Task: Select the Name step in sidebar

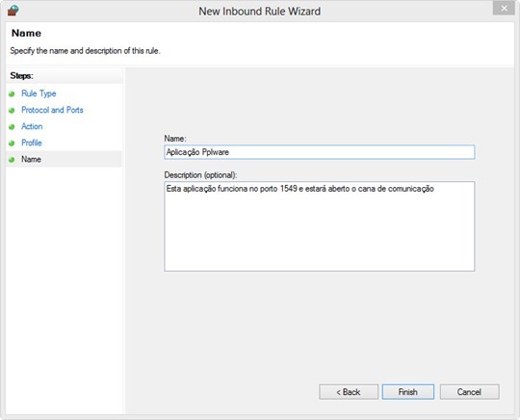Action: tap(31, 159)
